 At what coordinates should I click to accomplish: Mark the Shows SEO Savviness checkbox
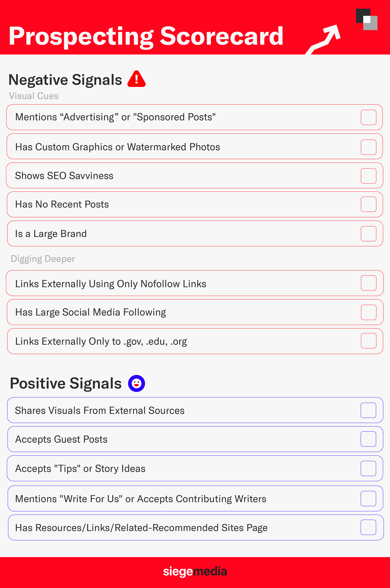tap(368, 176)
